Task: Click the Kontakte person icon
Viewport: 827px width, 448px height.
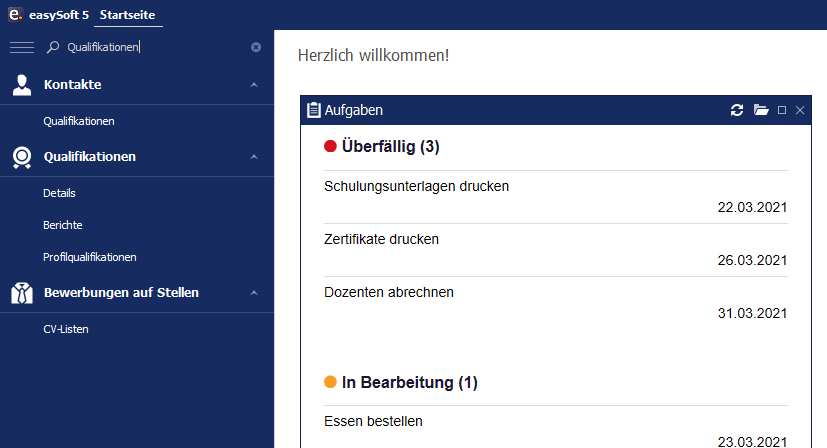Action: click(x=22, y=85)
